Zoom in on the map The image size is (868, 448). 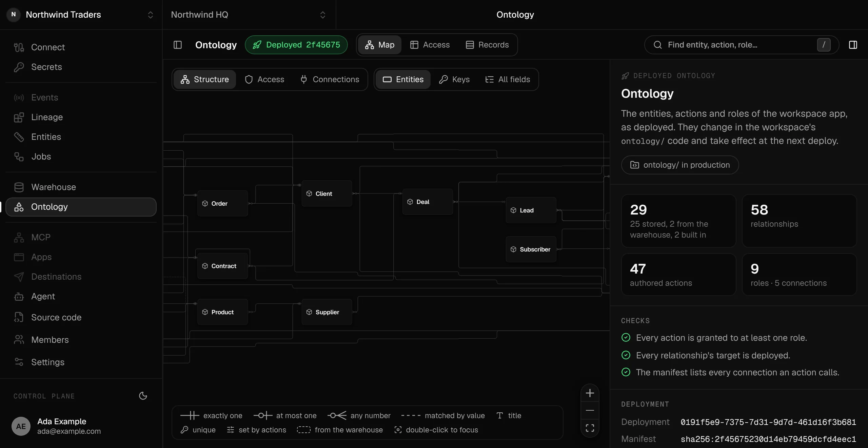(590, 393)
